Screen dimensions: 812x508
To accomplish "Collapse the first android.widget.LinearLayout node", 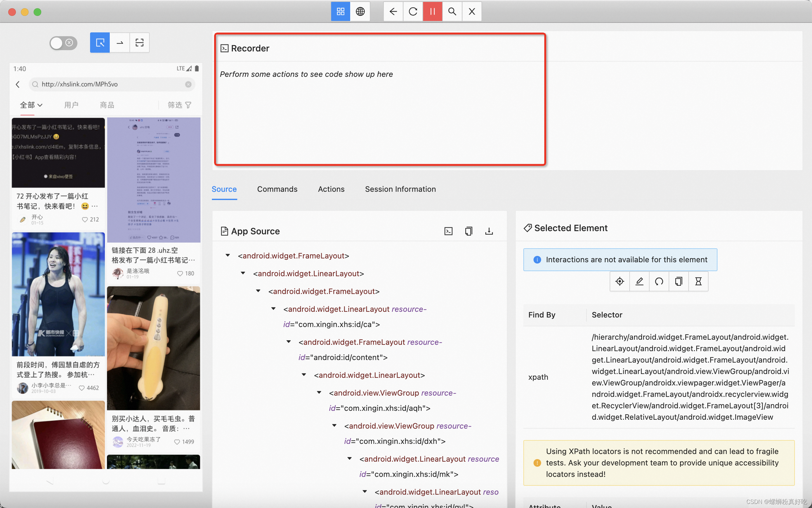I will coord(243,273).
